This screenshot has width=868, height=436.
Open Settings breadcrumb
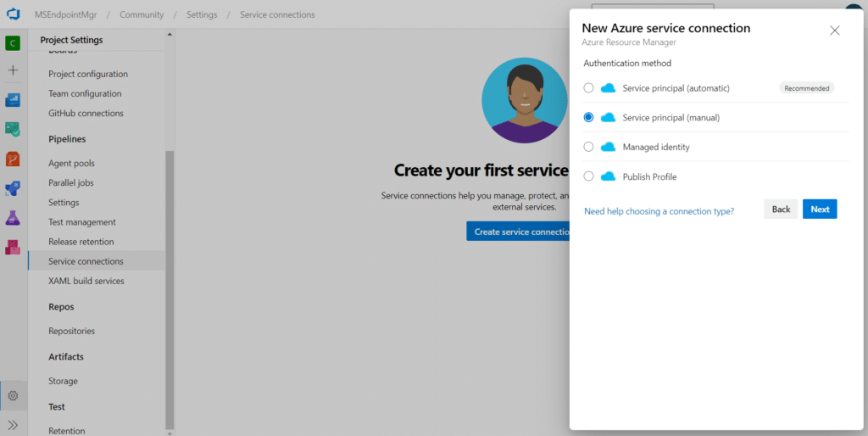click(x=202, y=14)
